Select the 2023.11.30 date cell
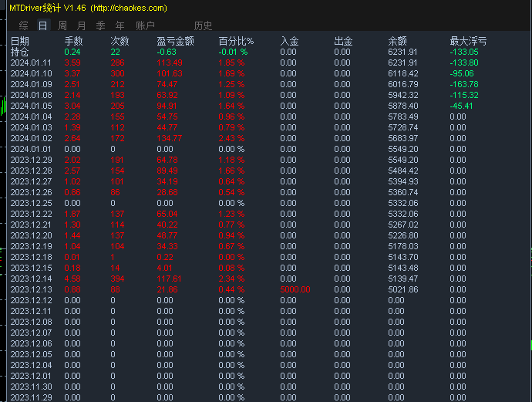Screen dimensions: 532x402 (31, 387)
